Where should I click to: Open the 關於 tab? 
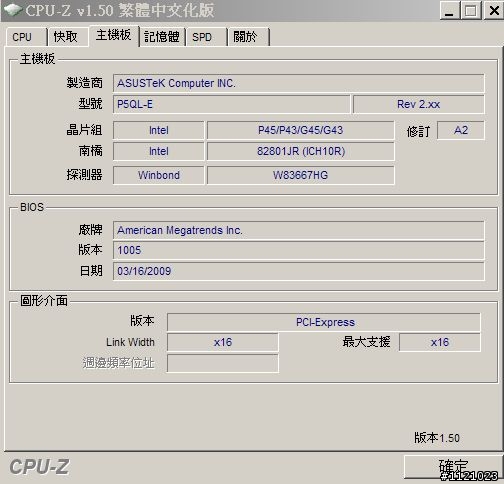(x=248, y=37)
